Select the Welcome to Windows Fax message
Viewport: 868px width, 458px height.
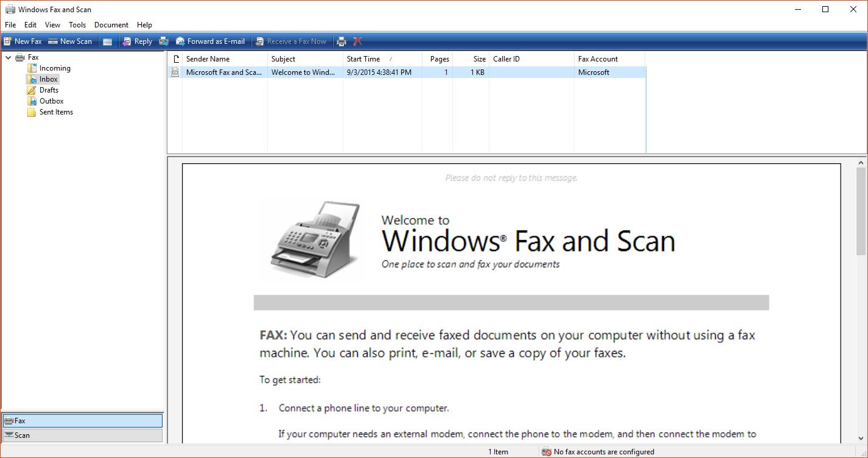(x=304, y=72)
